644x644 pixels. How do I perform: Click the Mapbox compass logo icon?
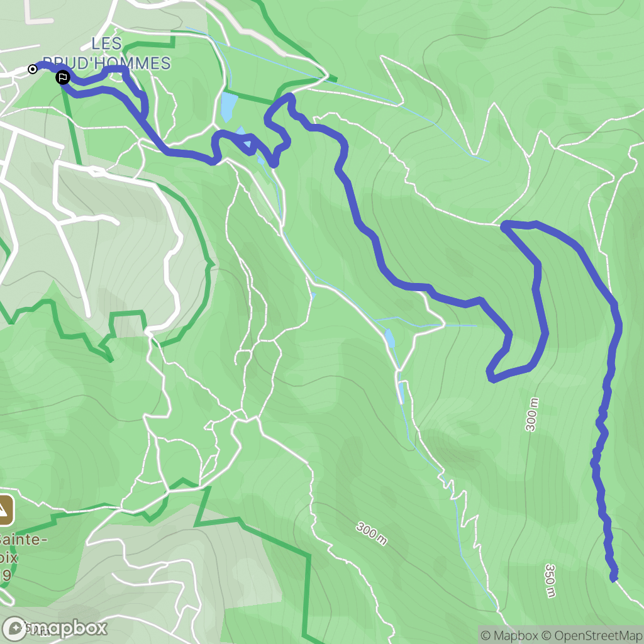[15, 628]
